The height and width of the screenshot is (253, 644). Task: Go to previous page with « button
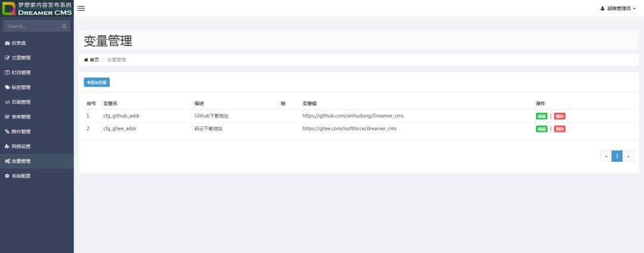(x=606, y=156)
